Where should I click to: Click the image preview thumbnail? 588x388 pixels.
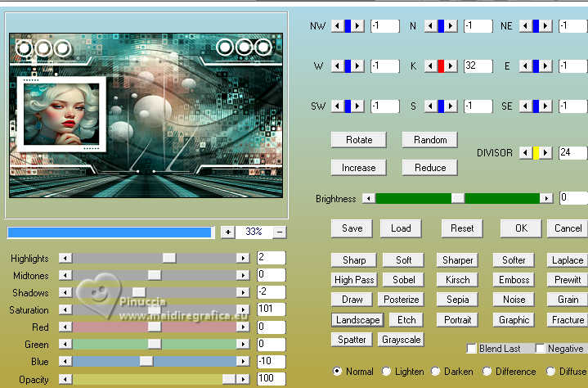pos(147,115)
